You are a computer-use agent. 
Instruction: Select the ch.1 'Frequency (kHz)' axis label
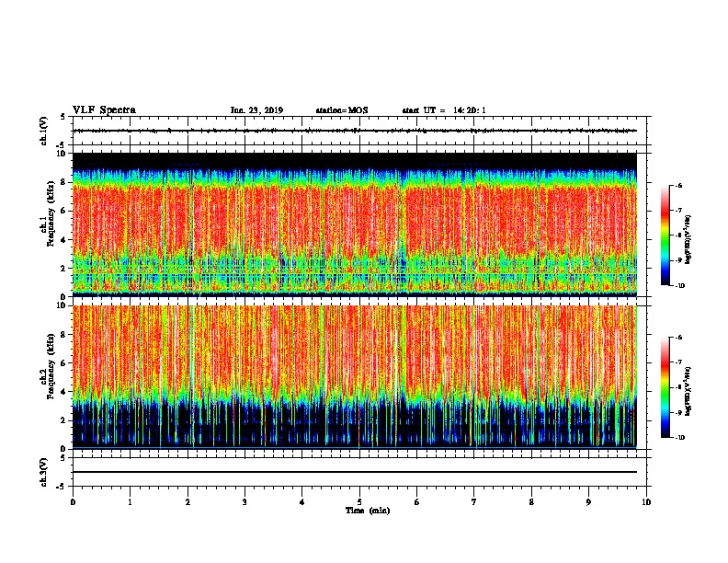click(51, 213)
